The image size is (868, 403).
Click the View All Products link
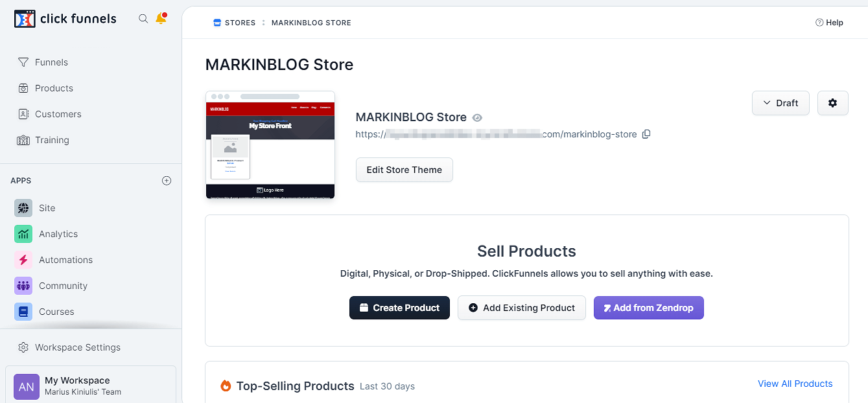click(x=795, y=384)
